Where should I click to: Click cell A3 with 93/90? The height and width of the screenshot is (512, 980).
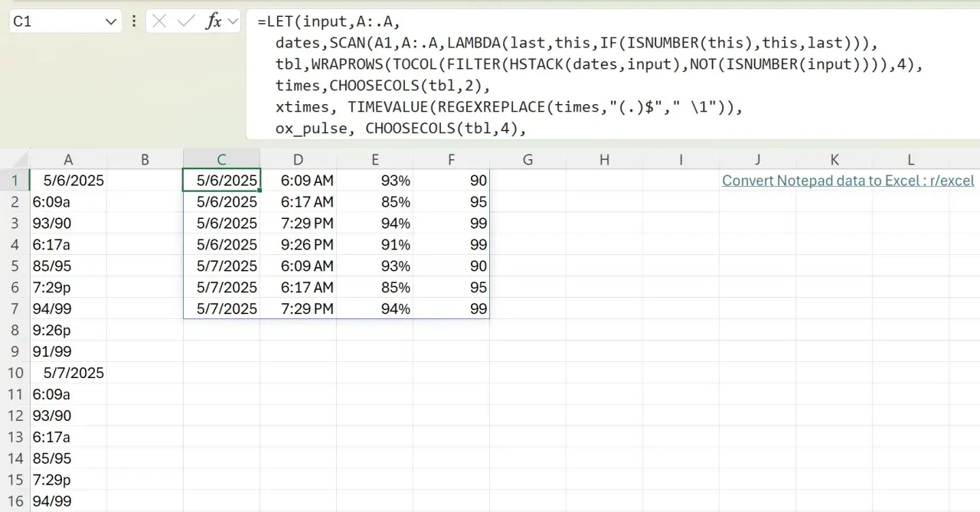coord(68,223)
